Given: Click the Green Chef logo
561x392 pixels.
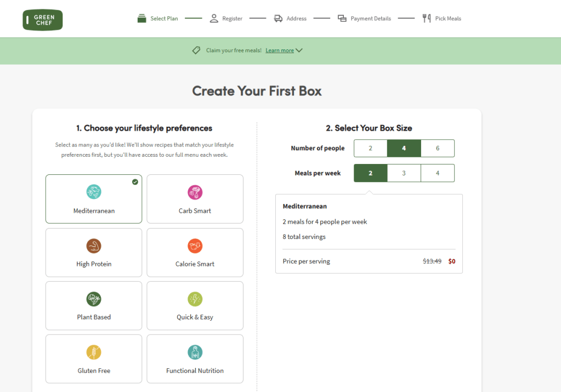Looking at the screenshot, I should [x=43, y=20].
